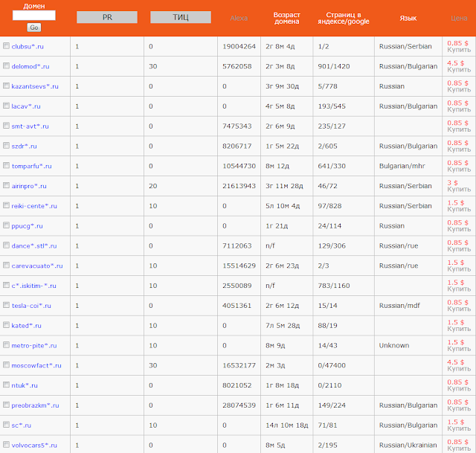Tick the checkbox for clubsu*.ru
Viewport: 476px width, 453px height.
click(6, 46)
